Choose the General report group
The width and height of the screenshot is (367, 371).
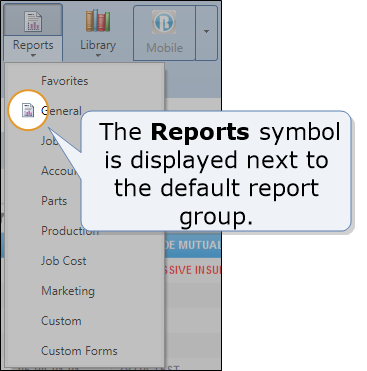(61, 111)
